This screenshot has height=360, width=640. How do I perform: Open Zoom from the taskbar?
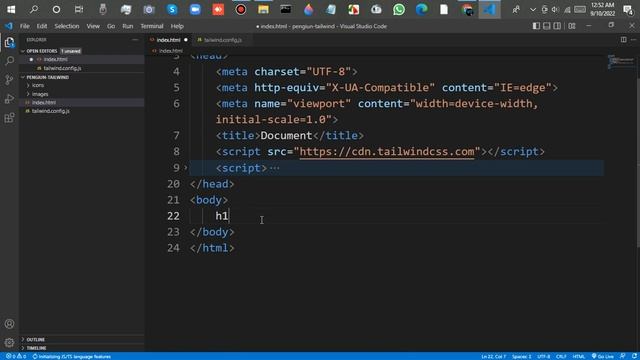[195, 9]
